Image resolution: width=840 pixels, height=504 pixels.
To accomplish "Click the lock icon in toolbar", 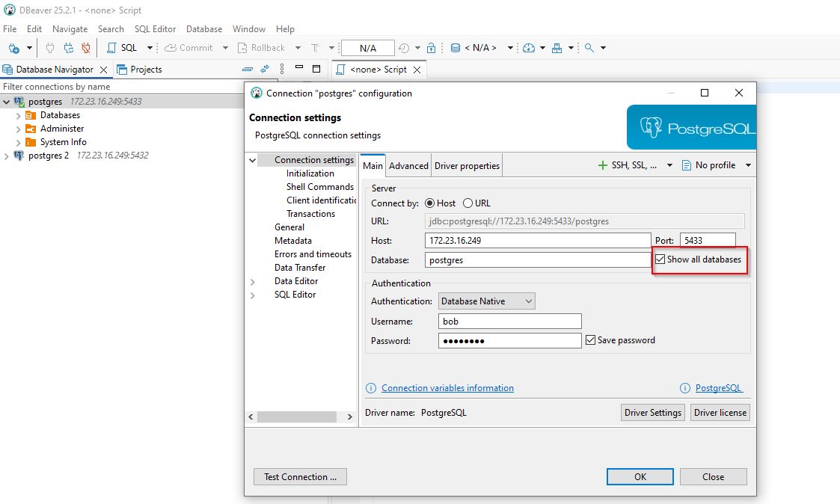I will [431, 48].
